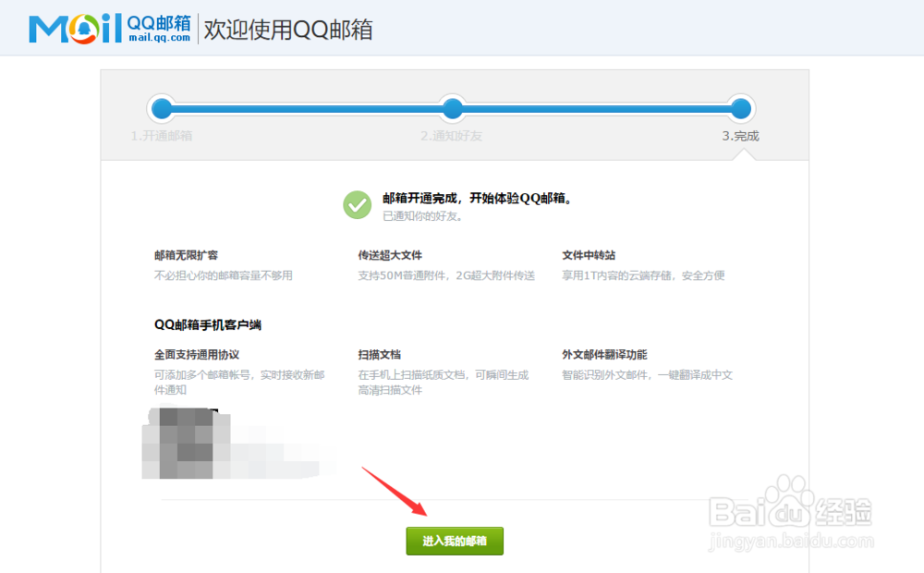Click the step label 2.通知好友
The width and height of the screenshot is (924, 573).
point(452,136)
